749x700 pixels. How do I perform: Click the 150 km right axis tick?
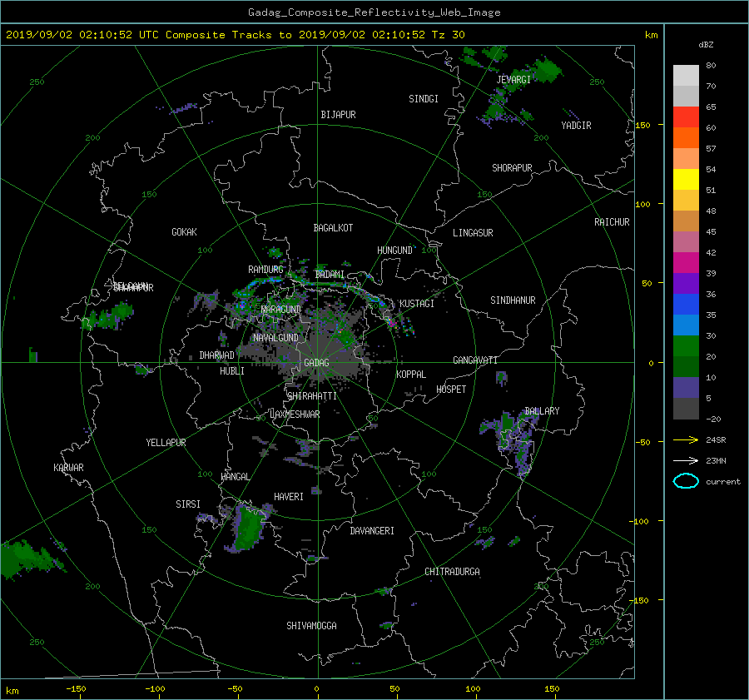point(643,125)
